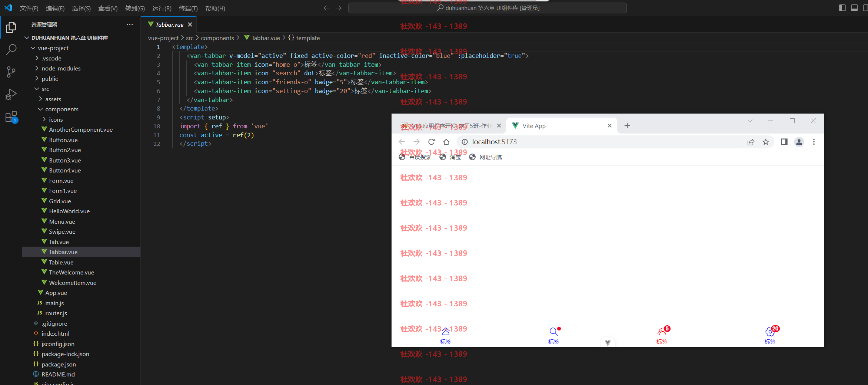
Task: Open browser three-dot menu
Action: tap(814, 142)
